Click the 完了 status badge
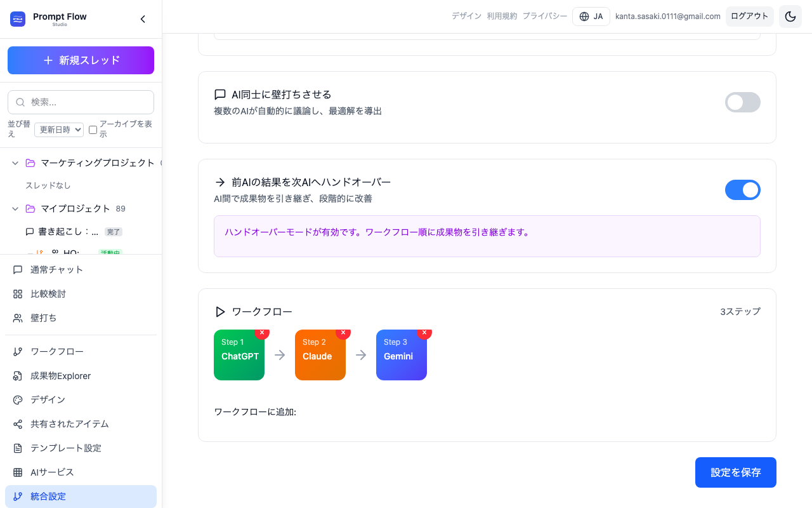Viewport: 812px width, 508px height. [114, 232]
